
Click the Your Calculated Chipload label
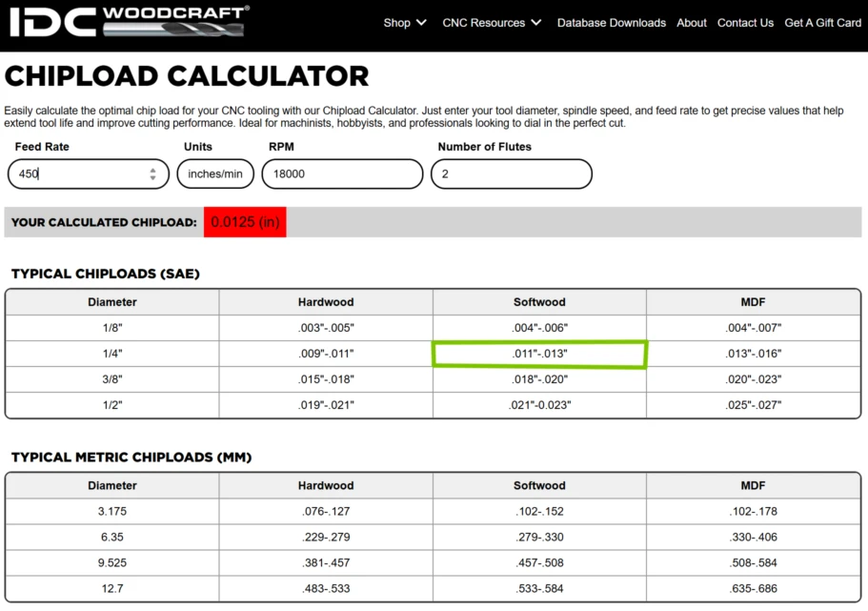coord(104,222)
